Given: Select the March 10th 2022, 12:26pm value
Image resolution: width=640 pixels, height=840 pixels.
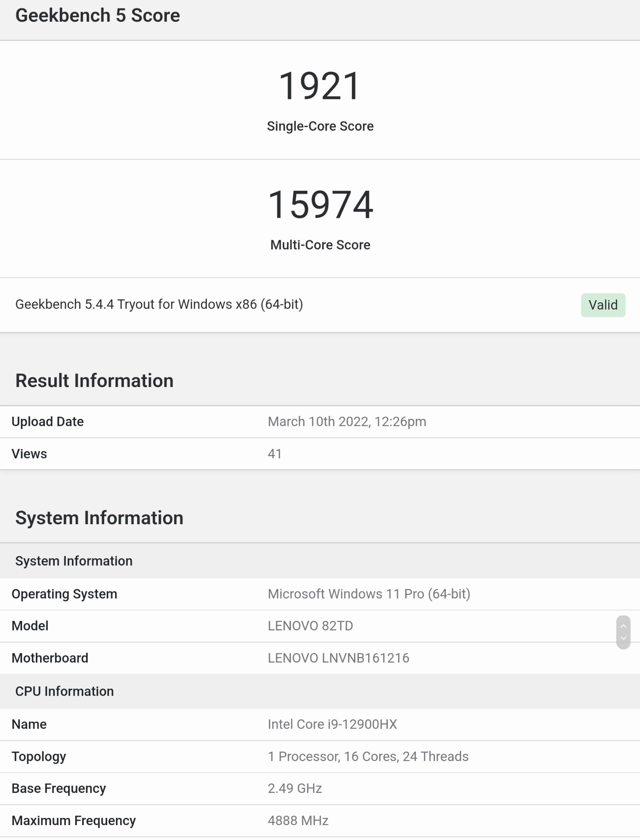Looking at the screenshot, I should [x=347, y=422].
